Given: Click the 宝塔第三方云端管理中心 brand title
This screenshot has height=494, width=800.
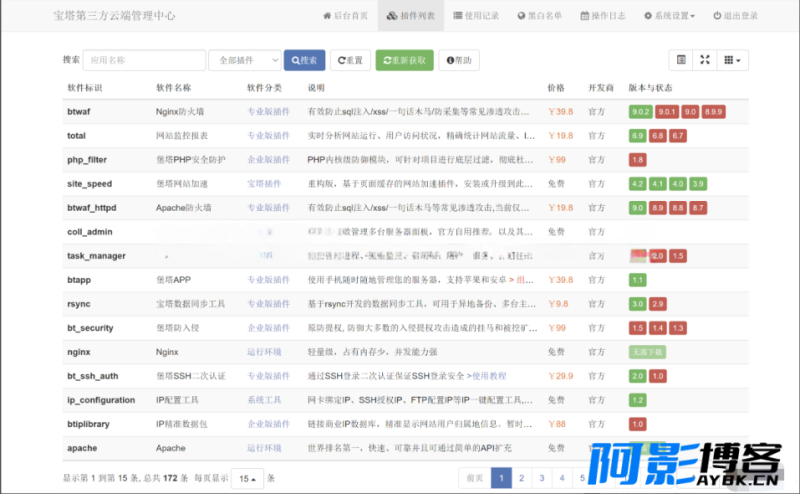Looking at the screenshot, I should 114,16.
